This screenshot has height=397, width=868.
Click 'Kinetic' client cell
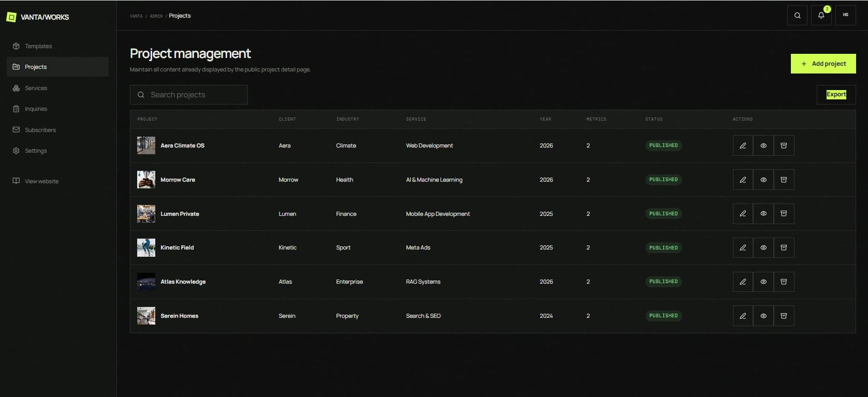click(287, 247)
